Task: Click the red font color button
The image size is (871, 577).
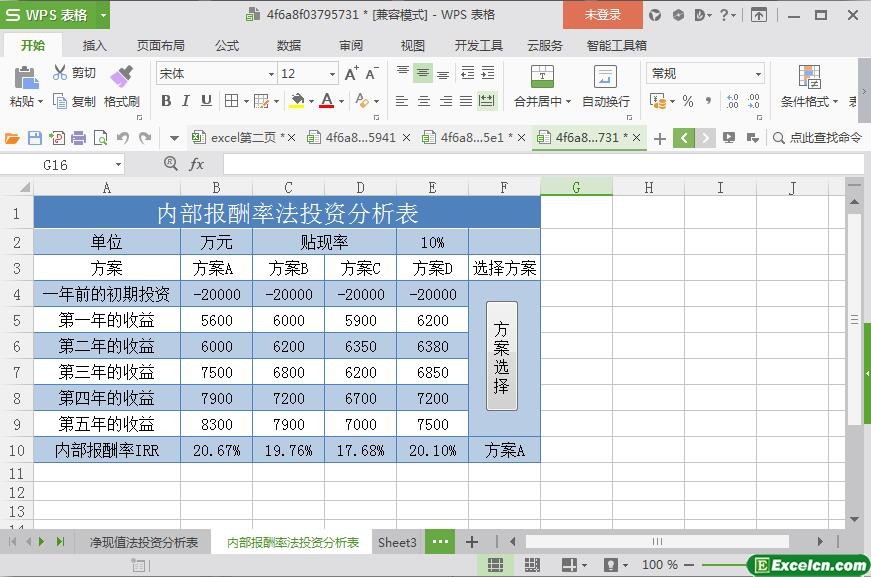Action: (327, 101)
